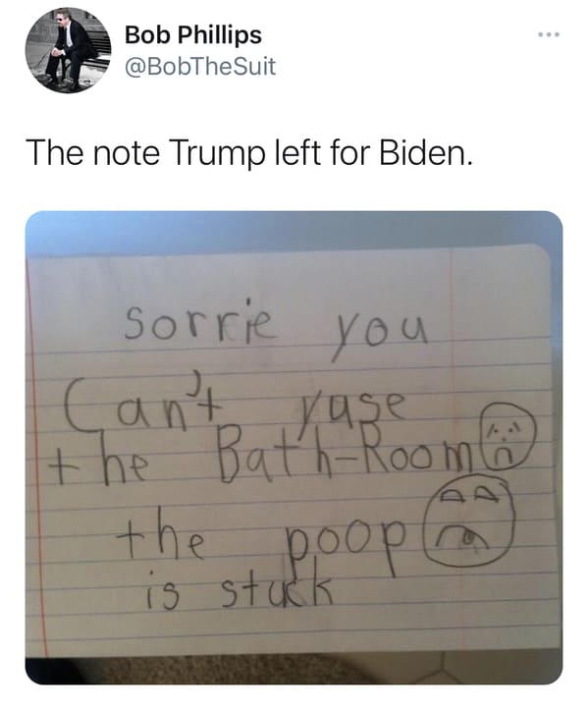Screen dimensions: 588x709
Task: Visit the @BobTheSuit handle
Action: tap(199, 67)
